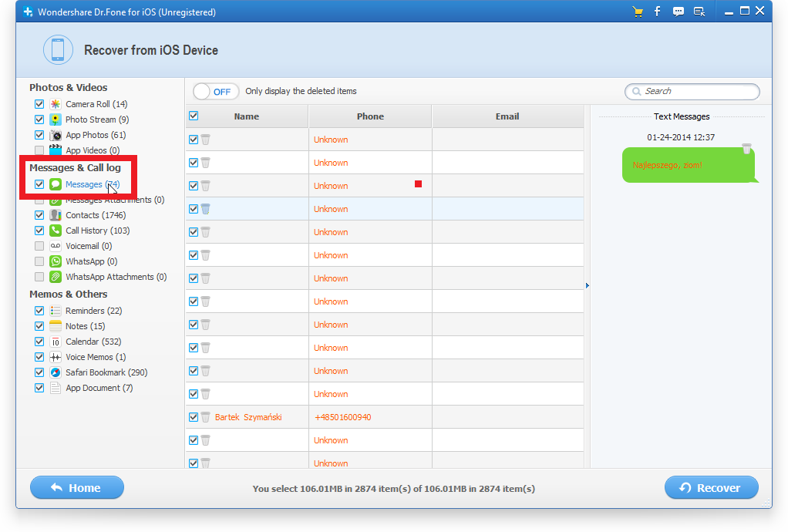788x532 pixels.
Task: Uncheck the Bartek Szymański row checkbox
Action: coord(194,417)
